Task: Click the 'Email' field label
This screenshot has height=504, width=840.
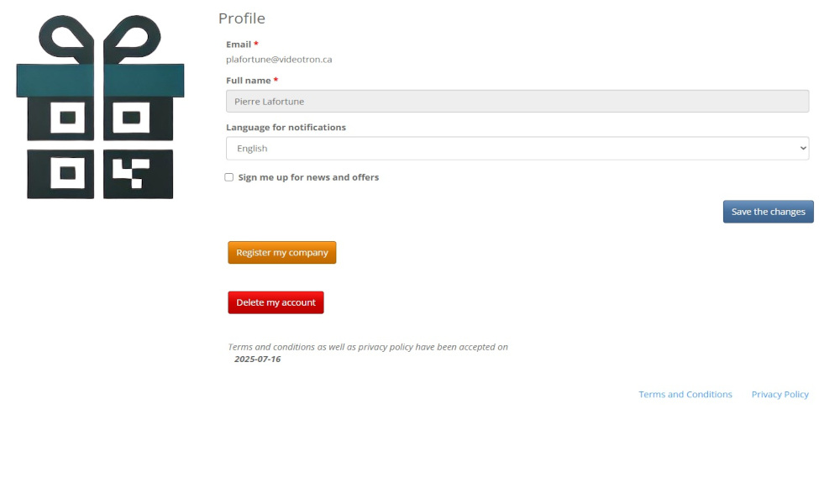Action: 239,44
